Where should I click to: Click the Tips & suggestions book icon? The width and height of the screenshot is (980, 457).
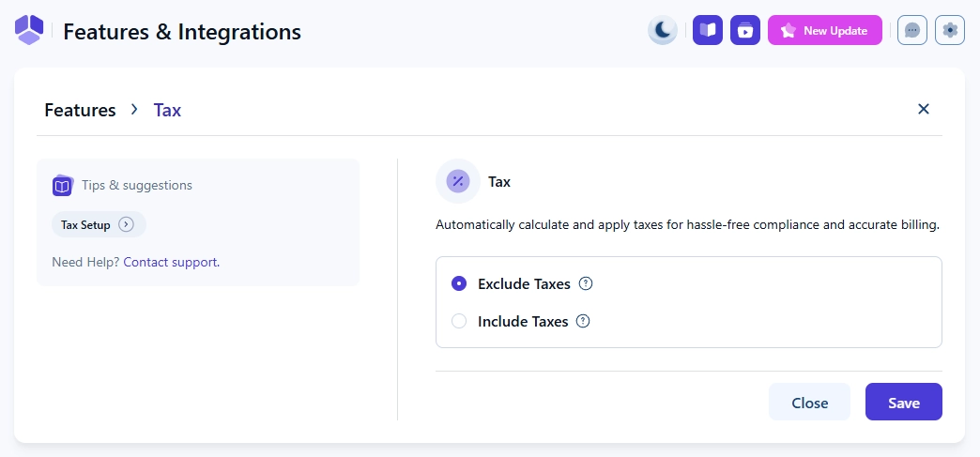tap(62, 186)
